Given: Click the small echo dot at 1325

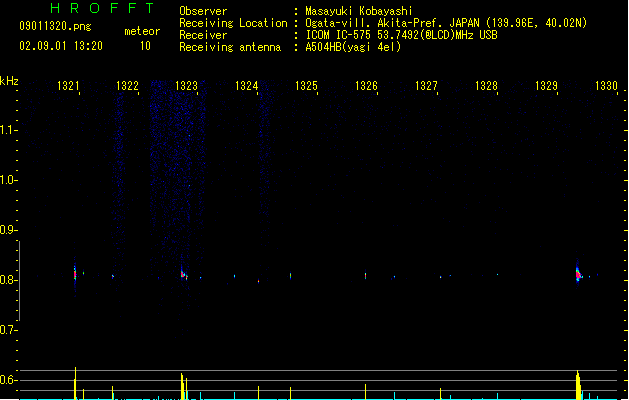Looking at the screenshot, I should 290,276.
